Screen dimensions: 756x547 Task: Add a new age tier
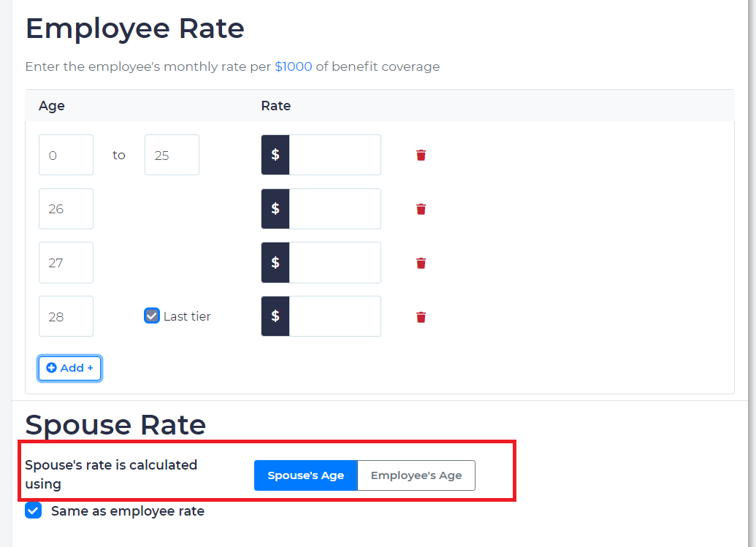click(x=70, y=368)
